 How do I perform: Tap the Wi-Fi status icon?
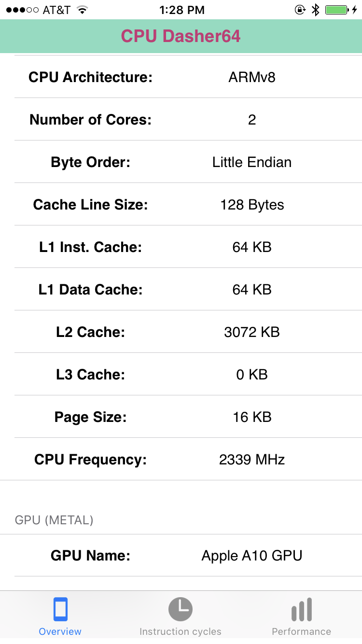(x=83, y=10)
